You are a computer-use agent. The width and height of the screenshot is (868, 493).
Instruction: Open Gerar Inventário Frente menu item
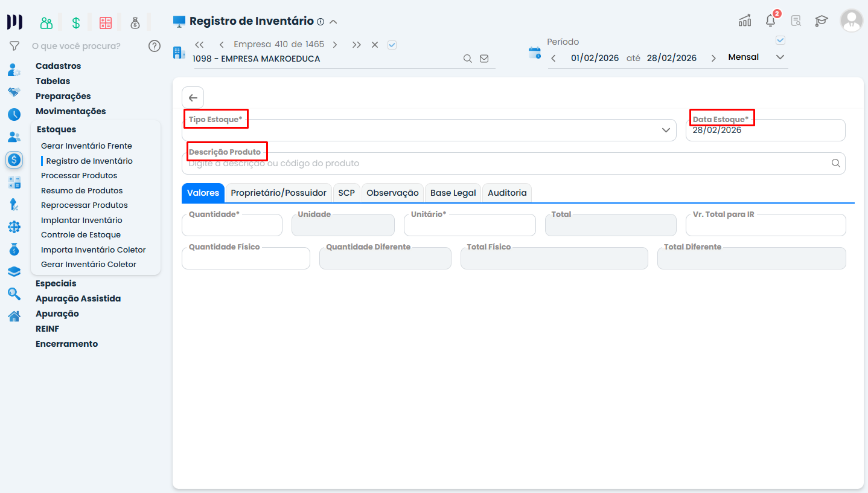[x=86, y=146]
